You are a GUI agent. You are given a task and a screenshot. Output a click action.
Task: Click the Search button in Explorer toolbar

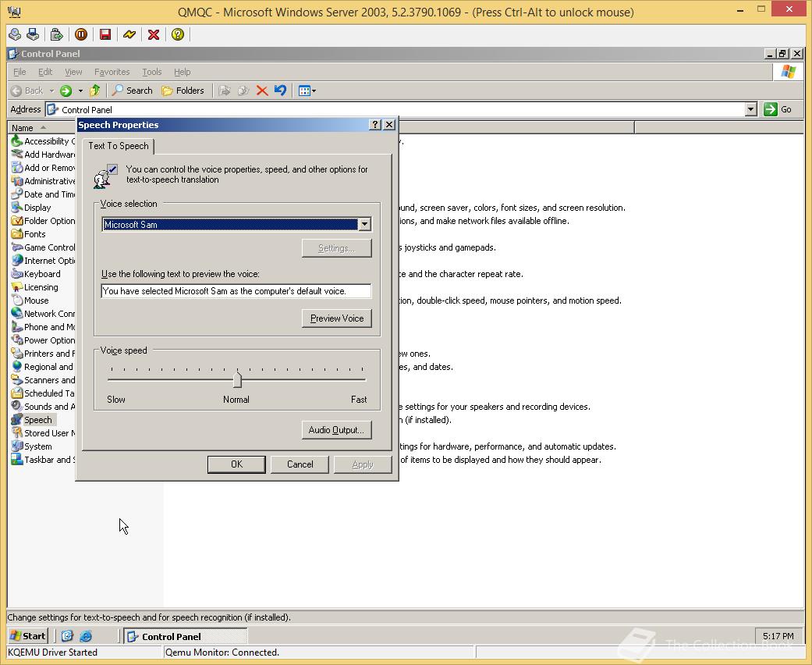(x=133, y=91)
